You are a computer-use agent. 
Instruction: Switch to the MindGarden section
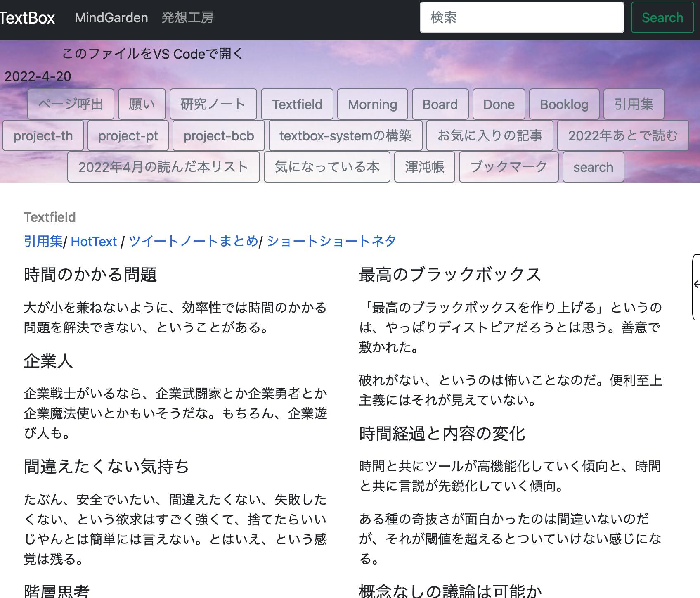111,17
